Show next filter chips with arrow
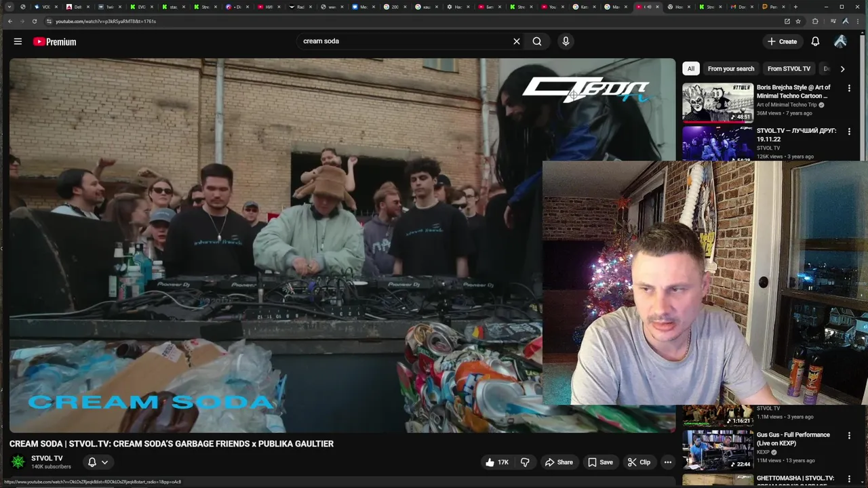Image resolution: width=868 pixels, height=488 pixels. pos(842,68)
